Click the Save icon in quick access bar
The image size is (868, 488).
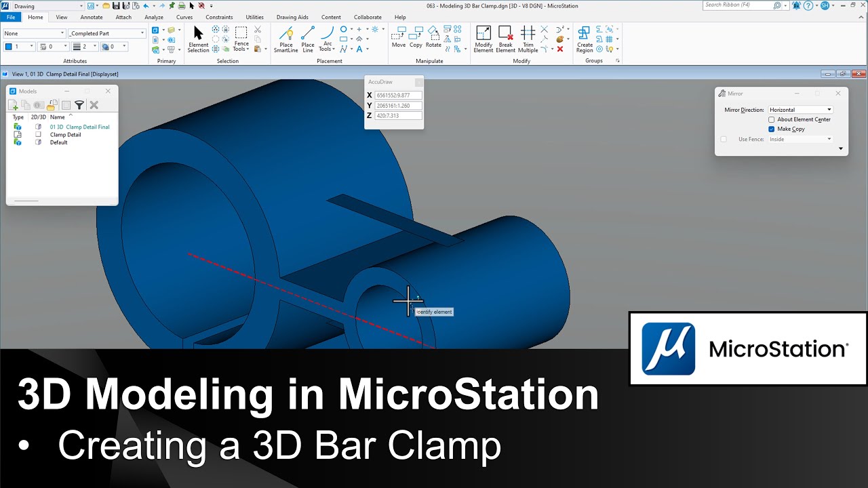pyautogui.click(x=117, y=5)
